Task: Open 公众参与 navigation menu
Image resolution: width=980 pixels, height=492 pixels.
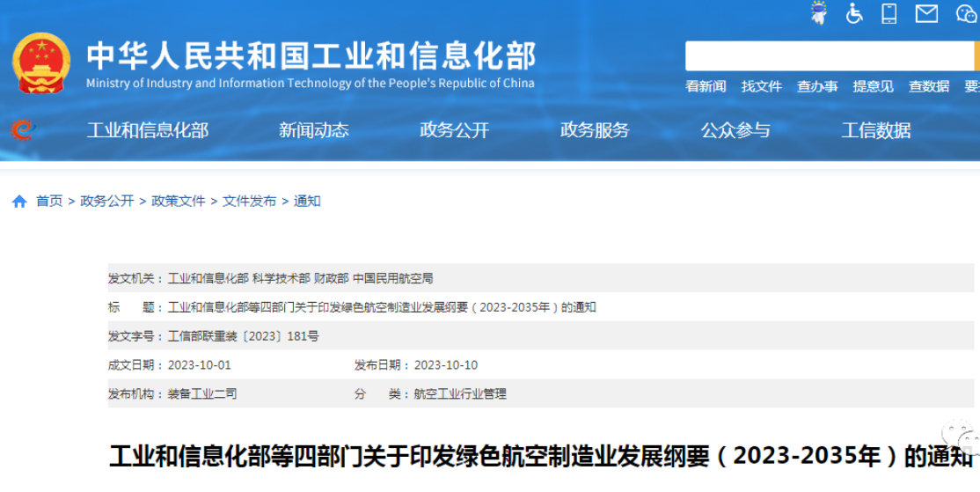Action: tap(735, 130)
